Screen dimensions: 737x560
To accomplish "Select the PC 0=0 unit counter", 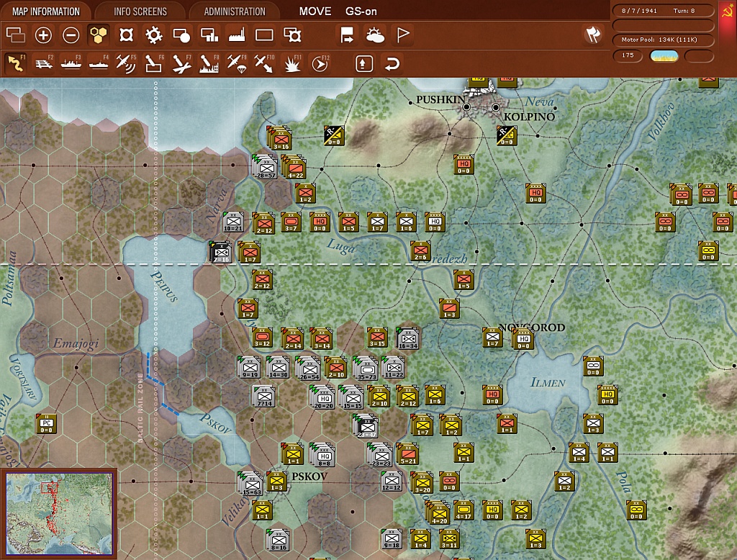I will click(x=47, y=424).
